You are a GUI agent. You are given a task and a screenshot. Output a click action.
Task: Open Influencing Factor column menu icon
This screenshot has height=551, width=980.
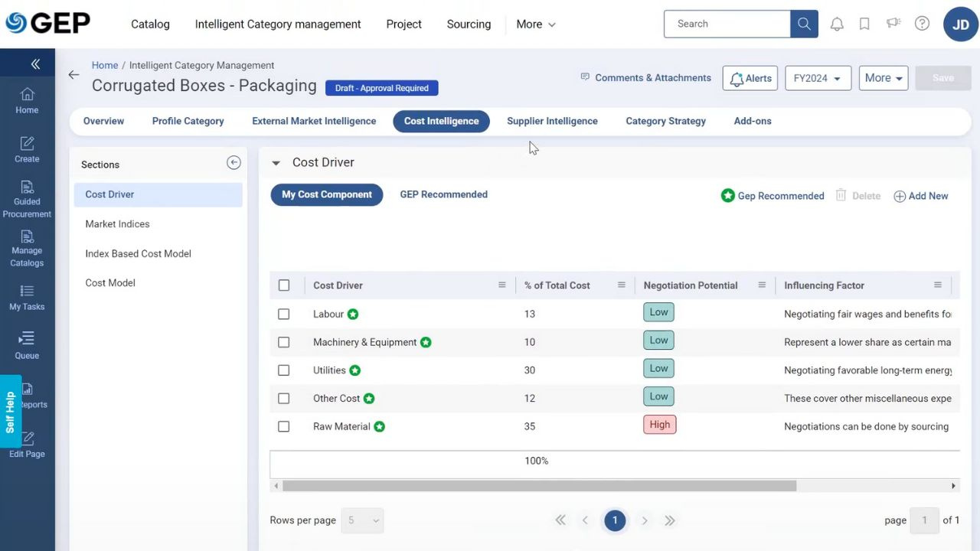click(938, 285)
